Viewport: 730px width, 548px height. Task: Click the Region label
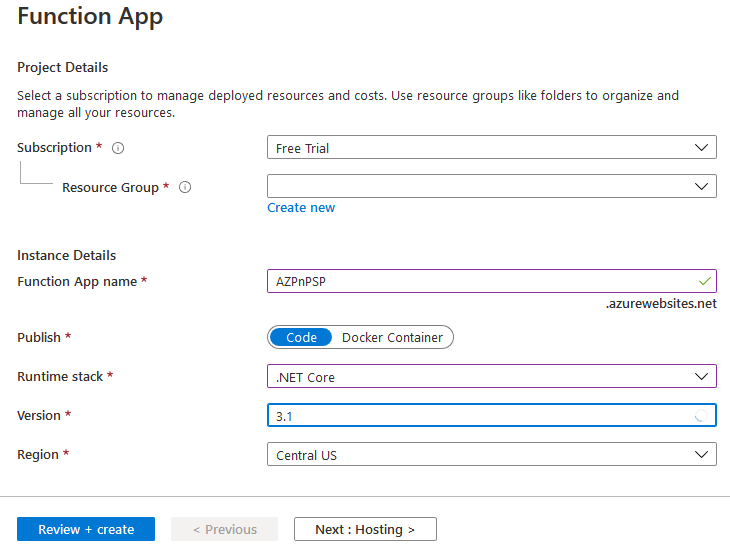[x=38, y=454]
